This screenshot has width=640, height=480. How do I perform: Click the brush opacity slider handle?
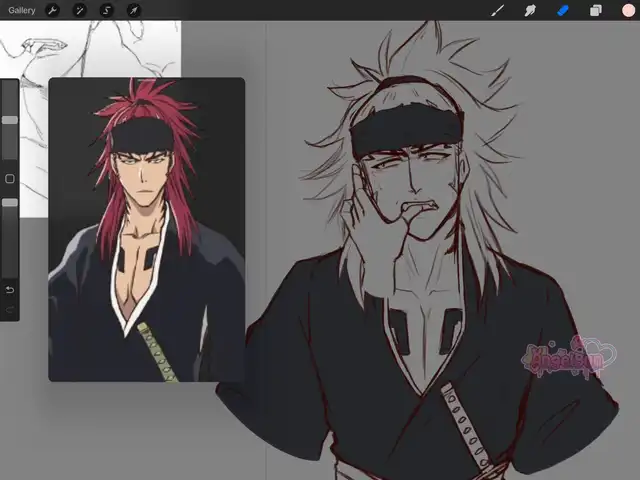click(9, 202)
